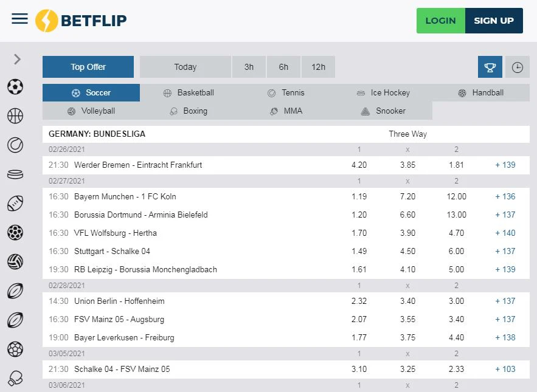Open Borussia Dortmund - Arminia Bielefeld match

point(140,215)
